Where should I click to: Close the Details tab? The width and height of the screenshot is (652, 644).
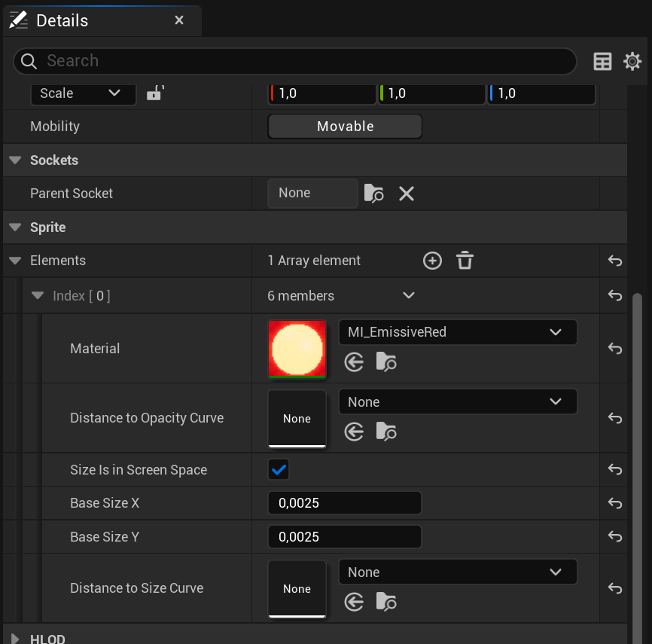click(x=179, y=20)
